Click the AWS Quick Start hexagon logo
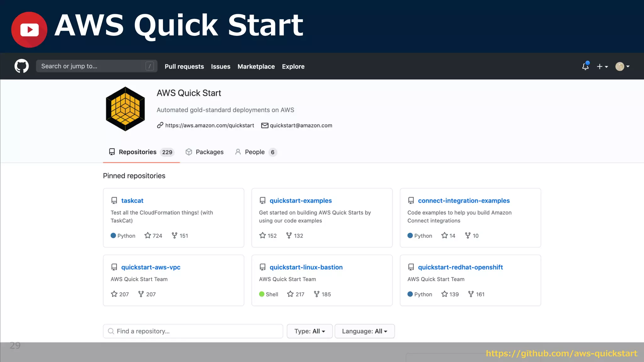644x362 pixels. pos(125,109)
